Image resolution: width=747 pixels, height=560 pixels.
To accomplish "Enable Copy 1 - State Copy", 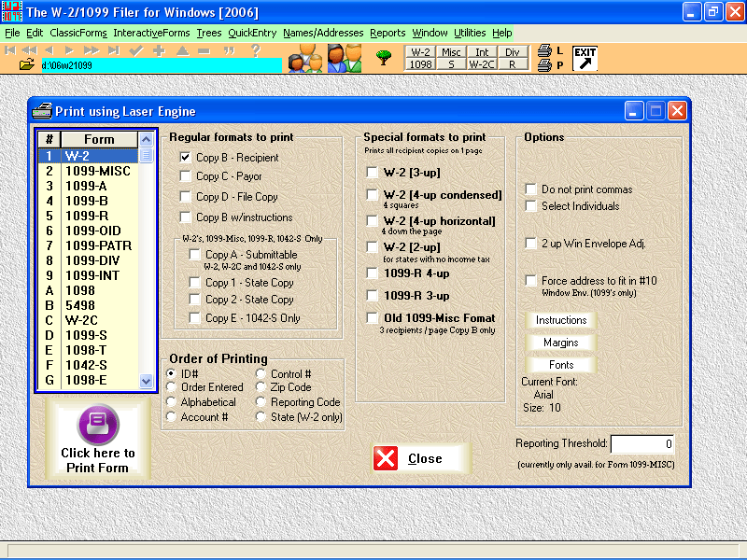I will 194,283.
